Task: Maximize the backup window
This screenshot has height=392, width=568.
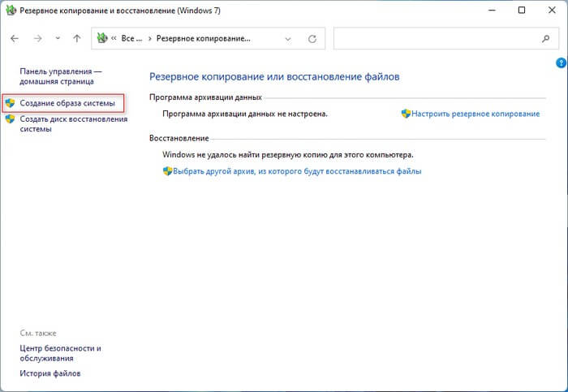Action: [x=522, y=10]
